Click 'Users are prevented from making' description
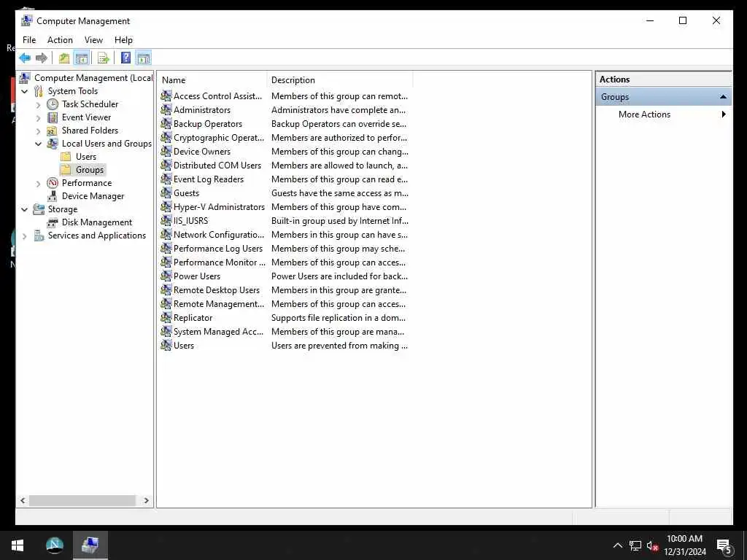 click(x=339, y=345)
